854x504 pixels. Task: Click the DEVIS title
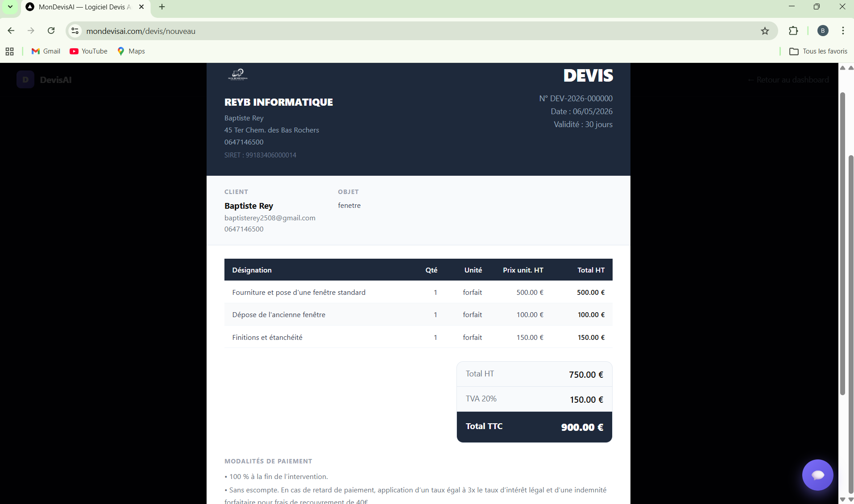coord(588,75)
